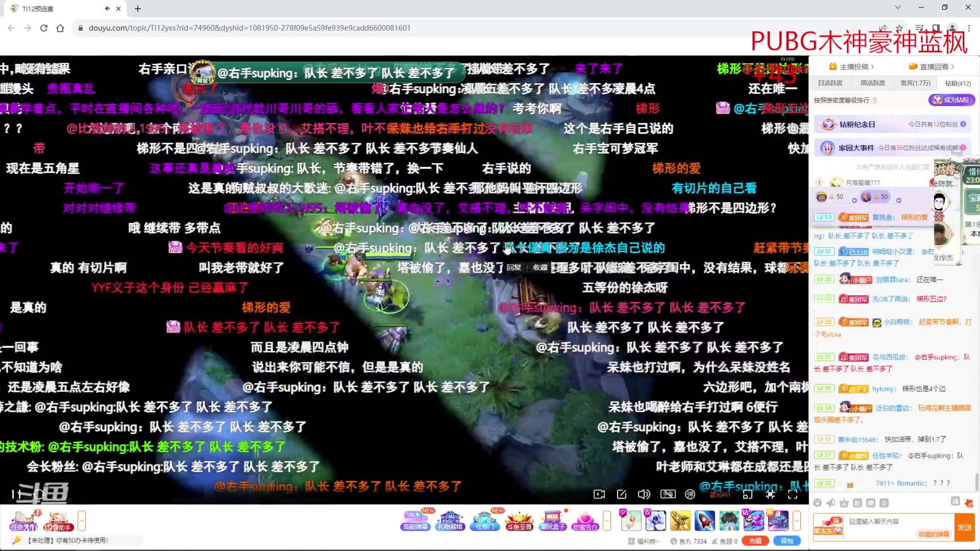The height and width of the screenshot is (551, 980).
Task: Toggle the 清 clear-screen icon above send
Action: click(955, 502)
